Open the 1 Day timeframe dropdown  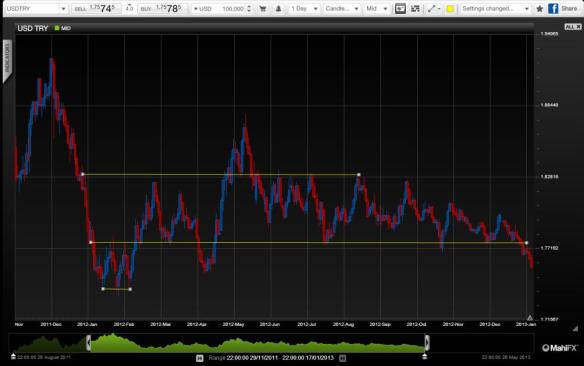(304, 9)
